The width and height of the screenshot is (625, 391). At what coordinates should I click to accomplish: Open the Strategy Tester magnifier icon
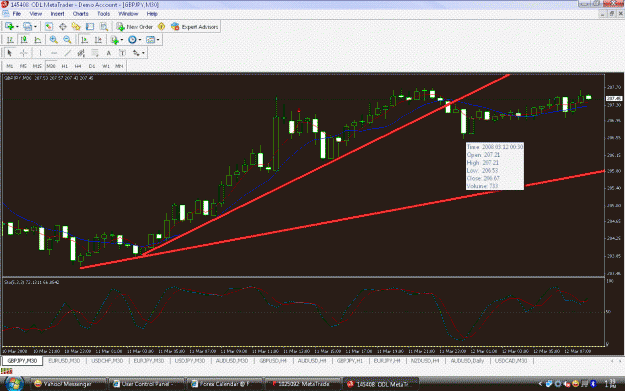(104, 27)
